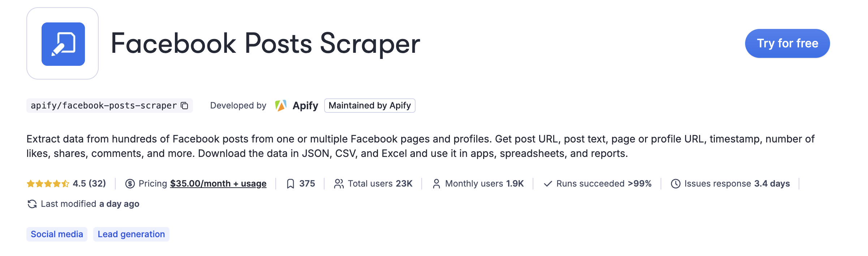Click the Monthly users person icon
Image resolution: width=868 pixels, height=256 pixels.
pyautogui.click(x=437, y=184)
